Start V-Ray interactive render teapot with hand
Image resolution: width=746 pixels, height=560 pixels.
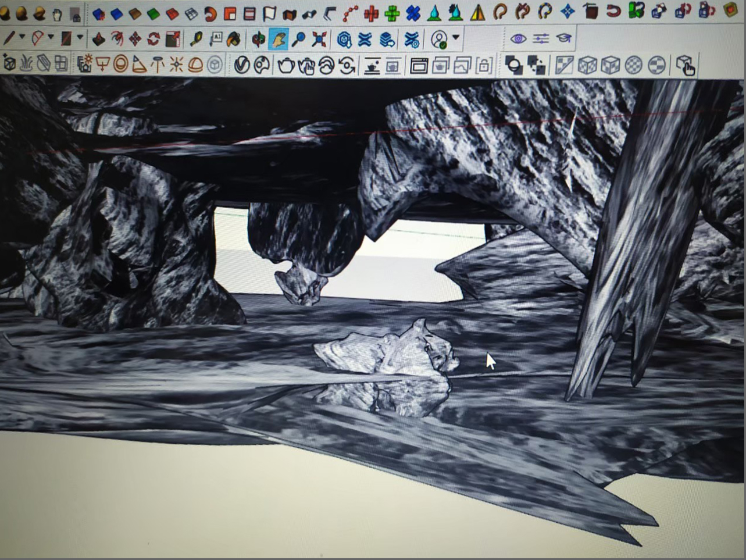click(x=306, y=66)
